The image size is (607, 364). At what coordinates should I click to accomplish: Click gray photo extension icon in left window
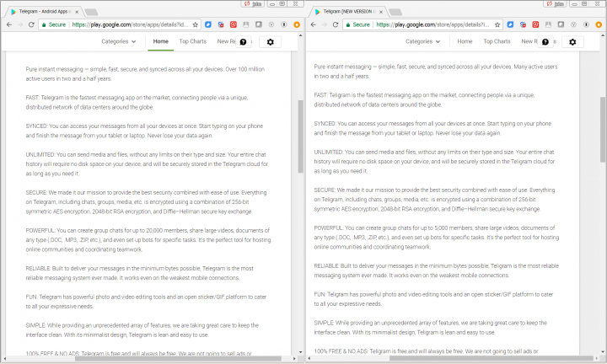(x=246, y=24)
